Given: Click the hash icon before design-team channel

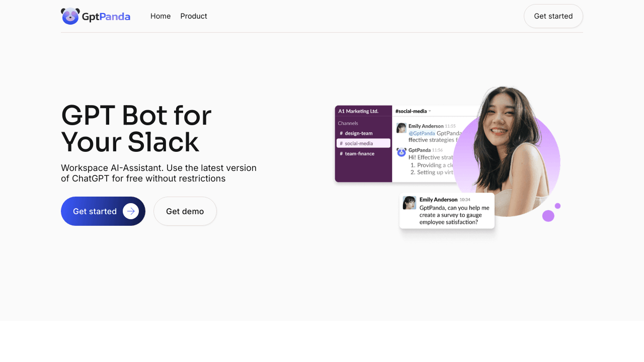Looking at the screenshot, I should click(x=341, y=133).
